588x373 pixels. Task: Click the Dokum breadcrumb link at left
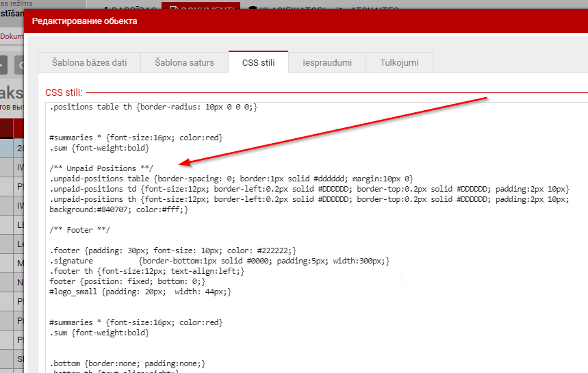point(11,36)
